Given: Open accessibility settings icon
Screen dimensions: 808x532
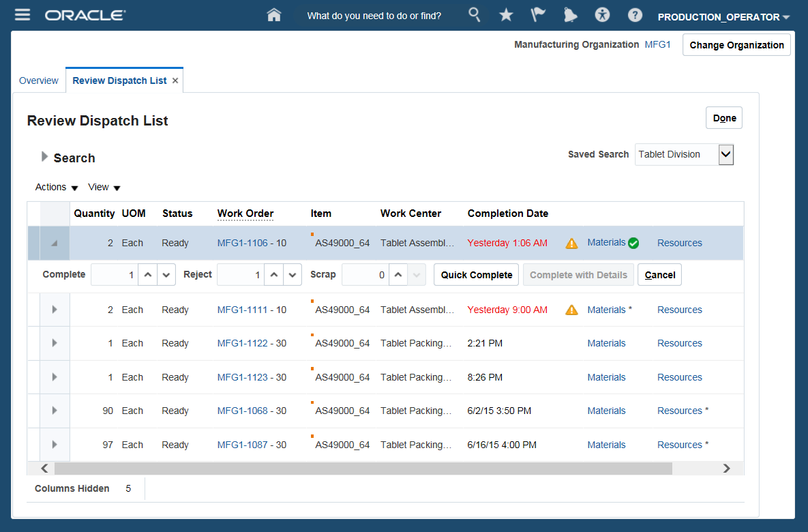Looking at the screenshot, I should pos(603,15).
